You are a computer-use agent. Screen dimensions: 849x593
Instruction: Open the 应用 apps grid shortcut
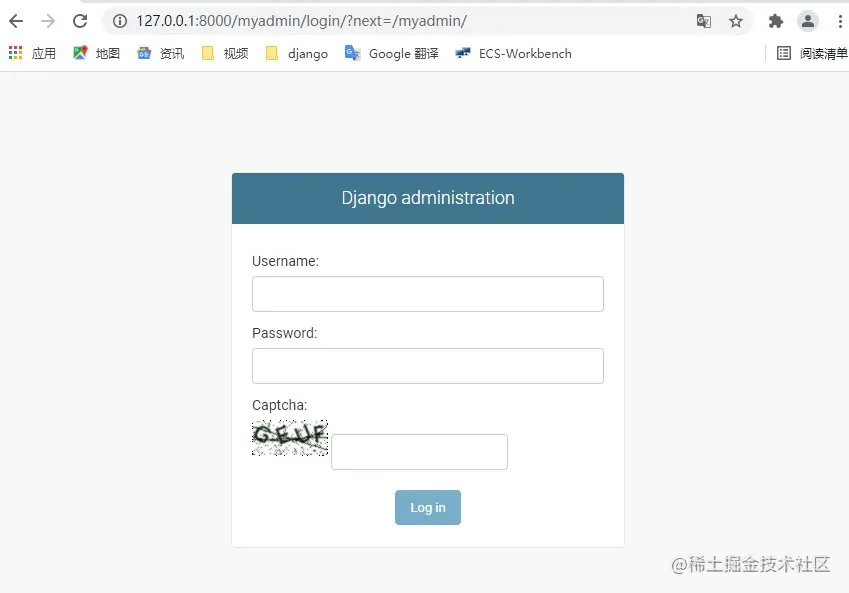[32, 53]
